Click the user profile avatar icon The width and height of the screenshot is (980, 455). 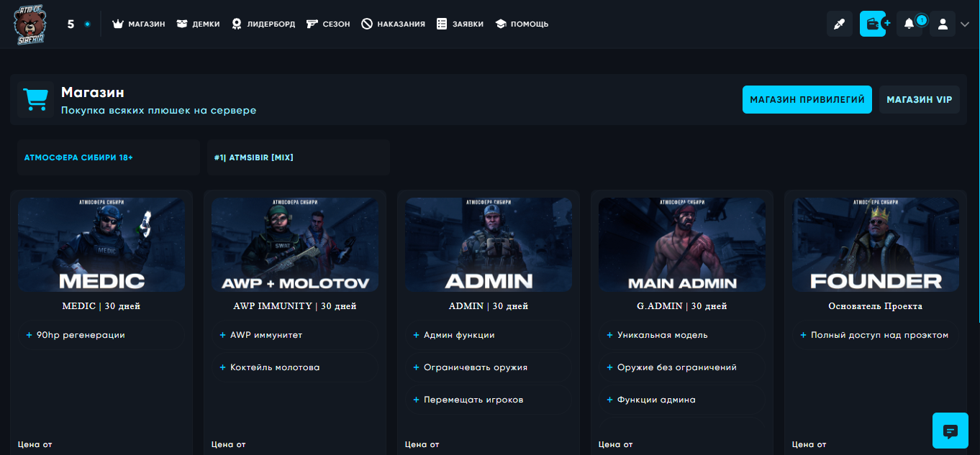[942, 24]
